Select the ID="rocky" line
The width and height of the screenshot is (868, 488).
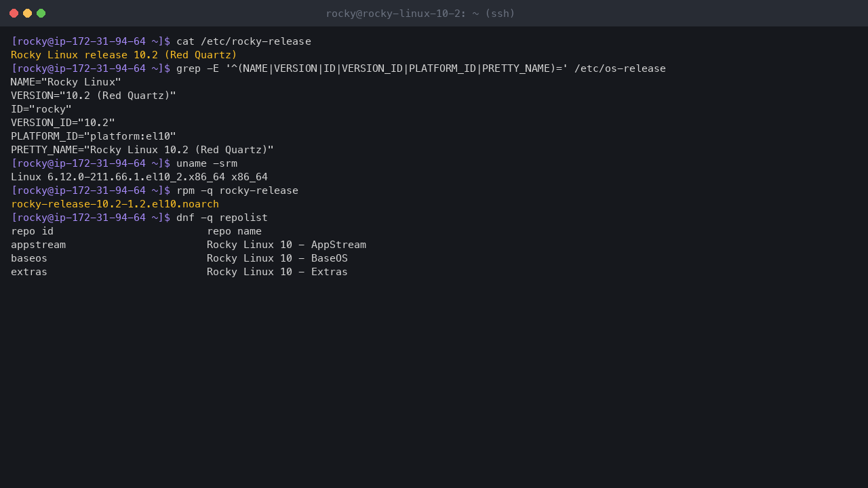click(x=41, y=109)
